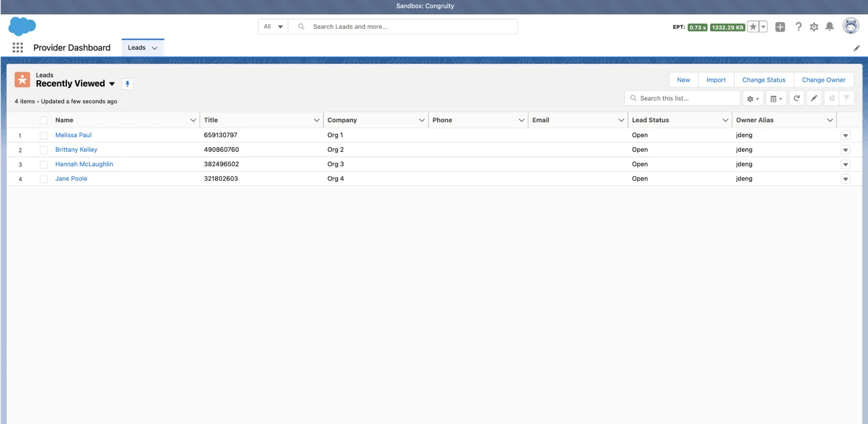Favorite this page with the star icon
This screenshot has width=868, height=424.
tap(752, 26)
